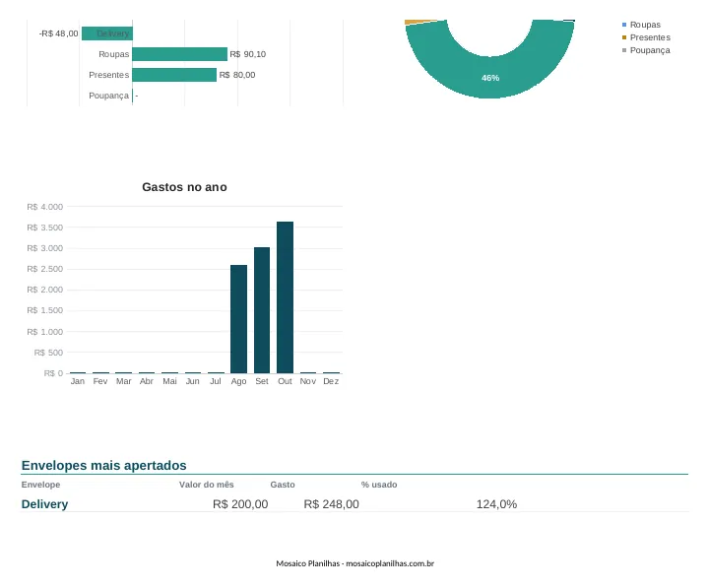Select the Roupas legend label

[x=645, y=25]
